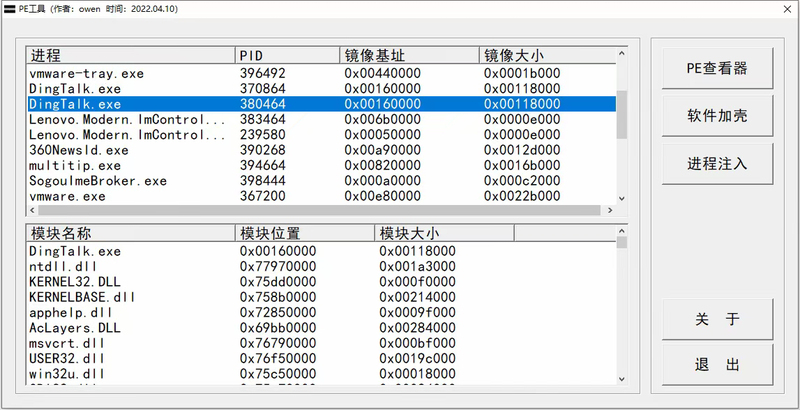
Task: Click the 镜像大小 column header
Action: (547, 55)
